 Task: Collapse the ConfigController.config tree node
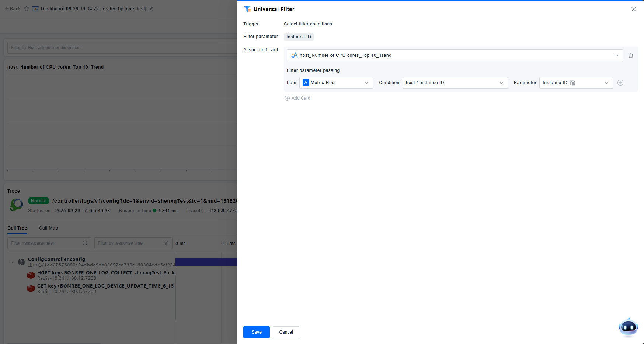click(x=13, y=262)
